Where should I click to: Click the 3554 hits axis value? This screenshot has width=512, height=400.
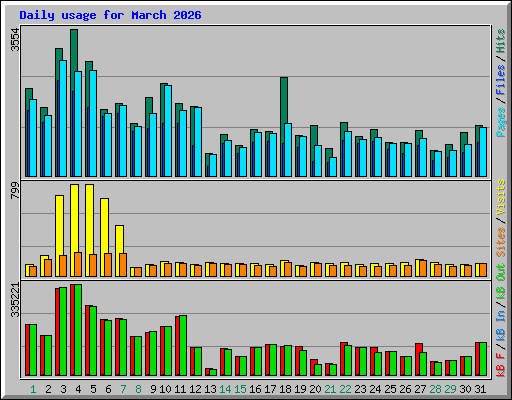(15, 40)
